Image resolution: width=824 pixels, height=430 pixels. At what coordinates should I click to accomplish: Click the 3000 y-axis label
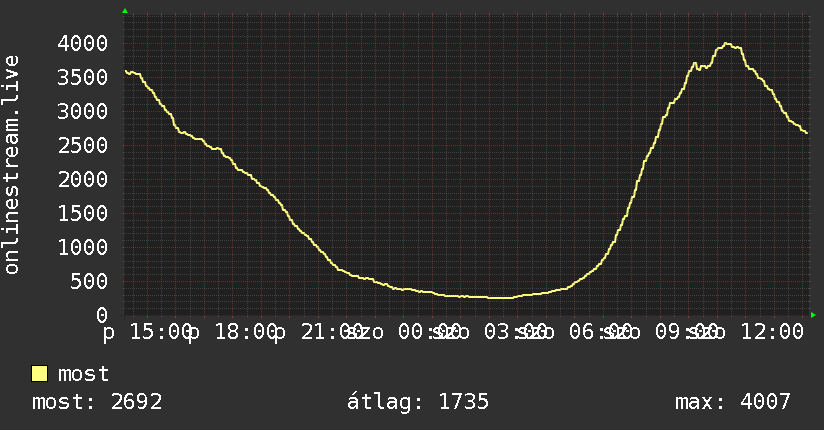tap(83, 111)
